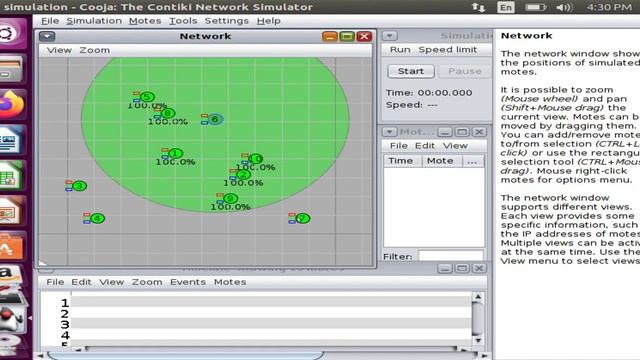This screenshot has width=640, height=360.
Task: Select mote 2 in the Network view
Action: tap(243, 175)
